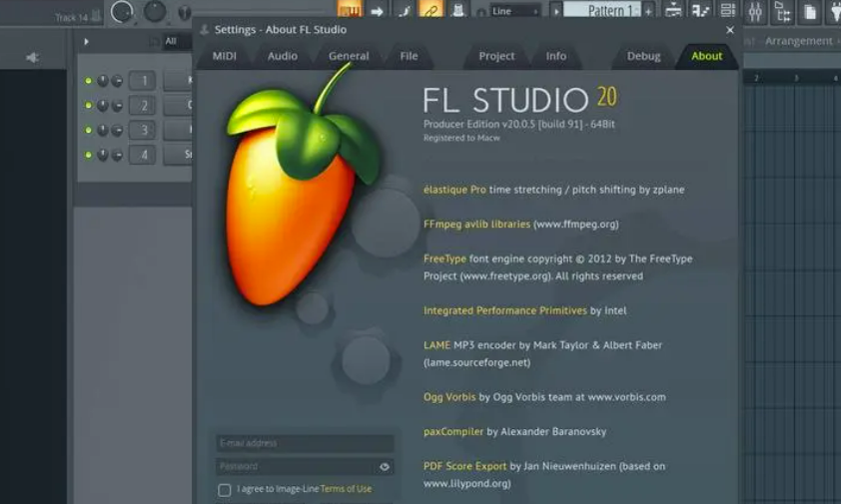Click mixer track number 4 box
841x504 pixels.
coord(143,155)
